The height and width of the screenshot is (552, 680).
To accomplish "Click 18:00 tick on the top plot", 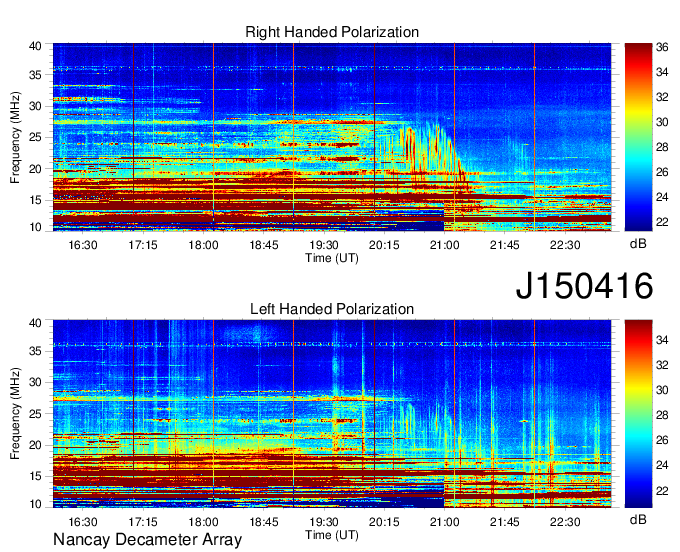I will click(x=203, y=245).
